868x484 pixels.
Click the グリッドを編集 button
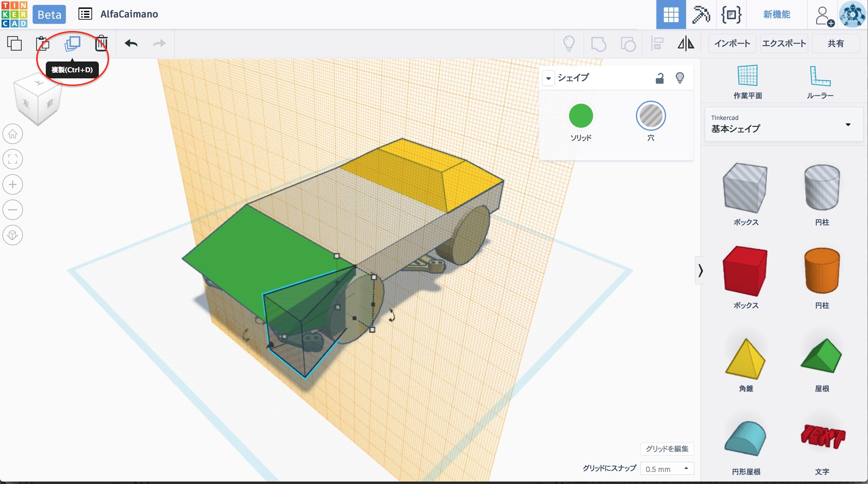[x=666, y=449]
